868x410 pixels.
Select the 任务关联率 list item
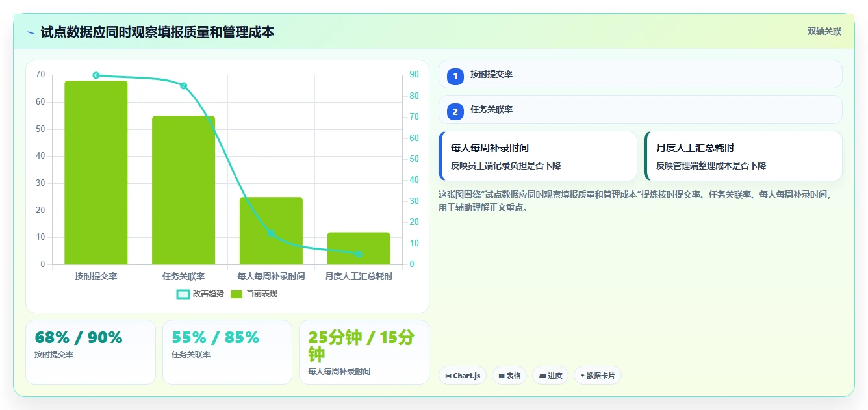[641, 110]
